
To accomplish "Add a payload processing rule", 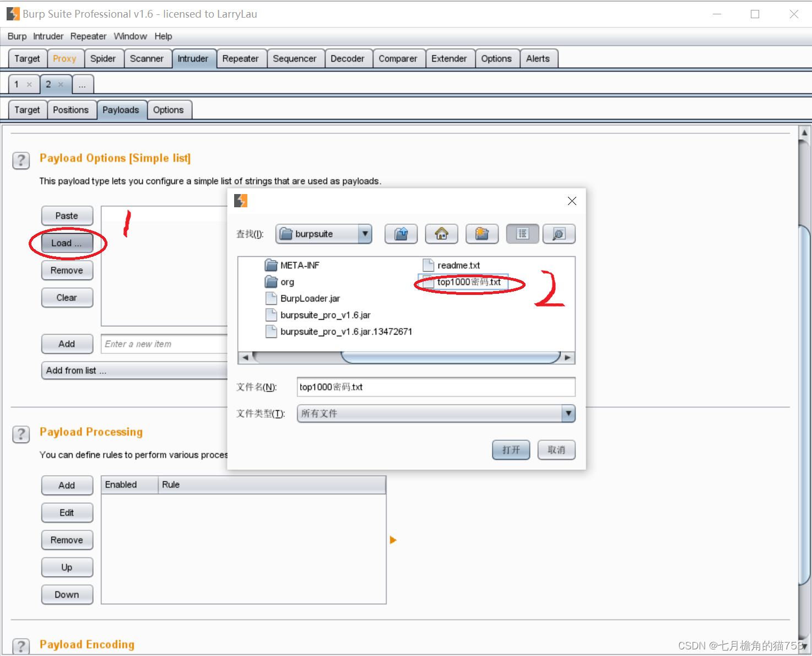I will pos(67,485).
